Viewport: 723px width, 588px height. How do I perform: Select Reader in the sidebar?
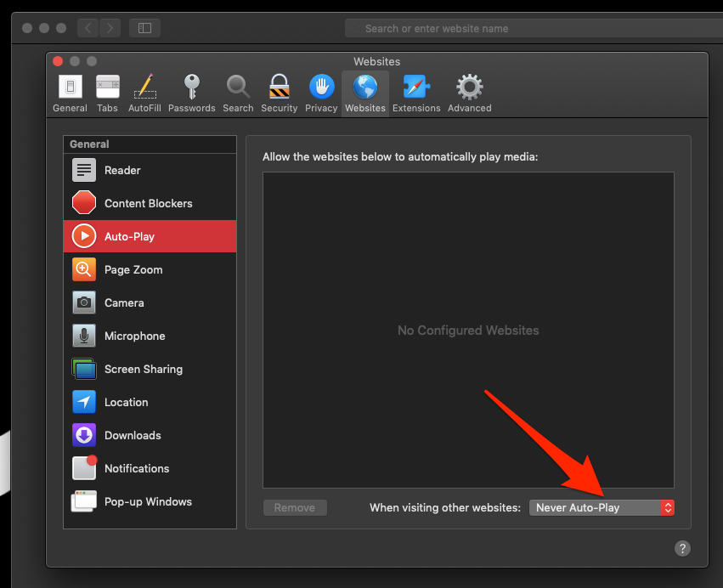150,170
